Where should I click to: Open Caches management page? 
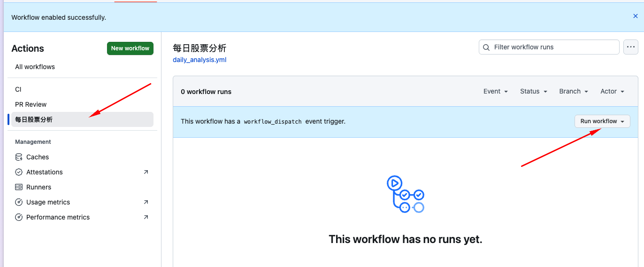tap(38, 157)
